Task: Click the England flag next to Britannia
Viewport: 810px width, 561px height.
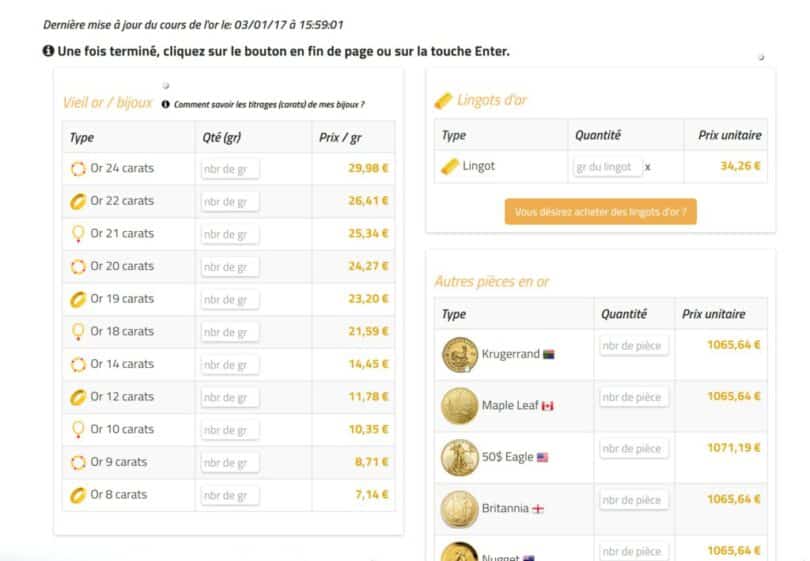Action: pyautogui.click(x=538, y=509)
